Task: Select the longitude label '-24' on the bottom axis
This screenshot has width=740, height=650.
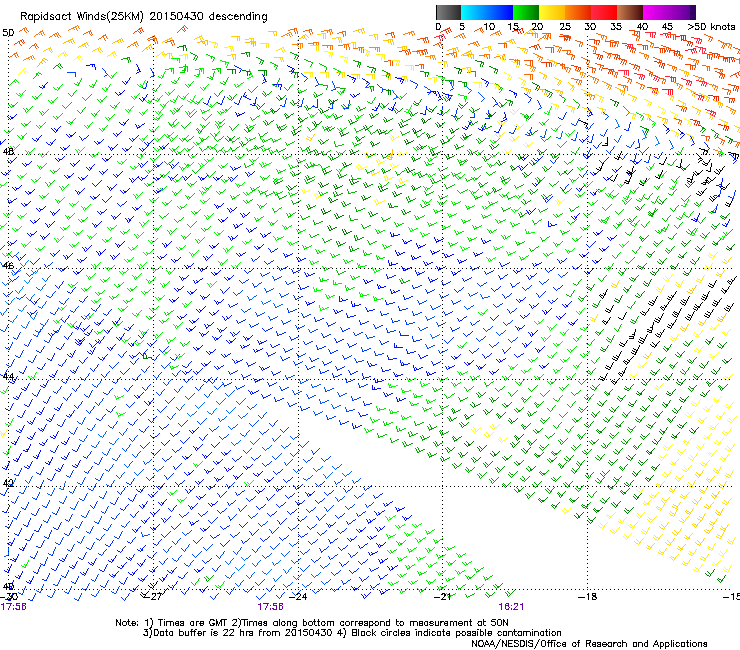Action: coord(298,597)
